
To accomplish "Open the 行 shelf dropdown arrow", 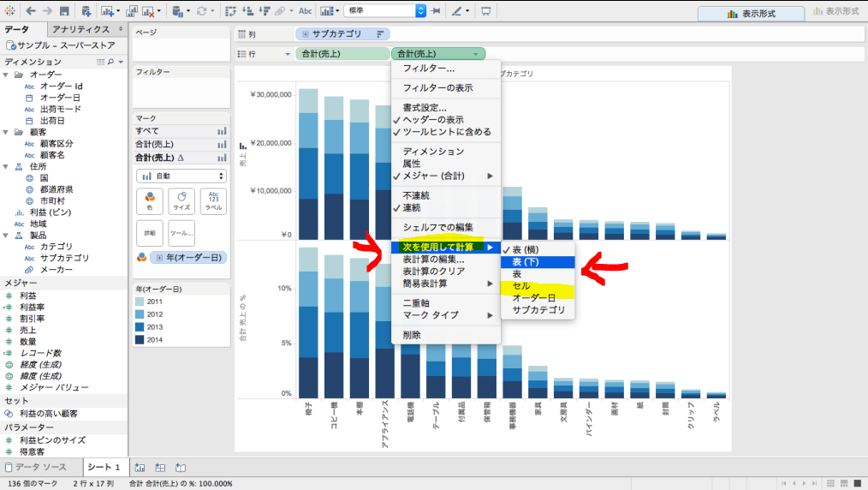I will 288,54.
